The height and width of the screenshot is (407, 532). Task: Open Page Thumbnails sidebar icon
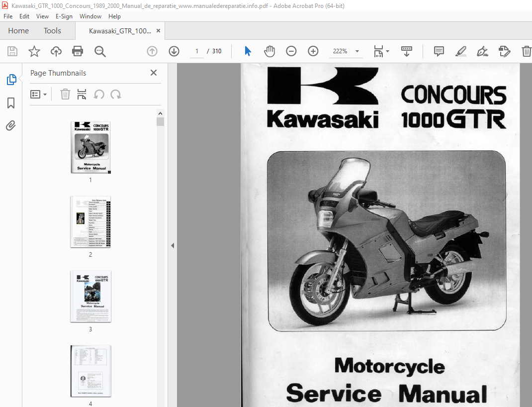click(x=11, y=80)
